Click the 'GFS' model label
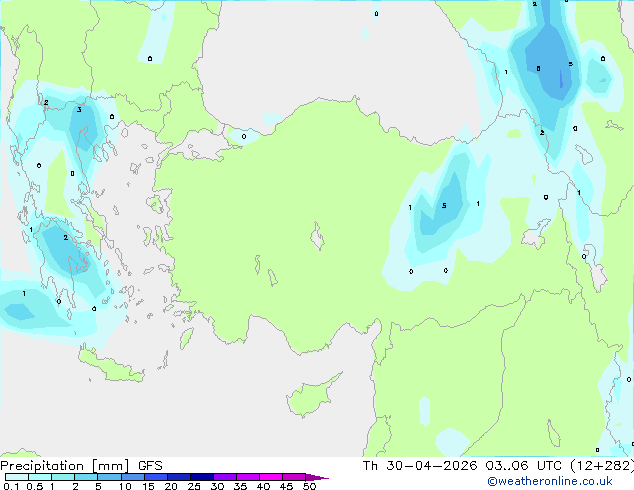This screenshot has height=490, width=634. [x=150, y=466]
